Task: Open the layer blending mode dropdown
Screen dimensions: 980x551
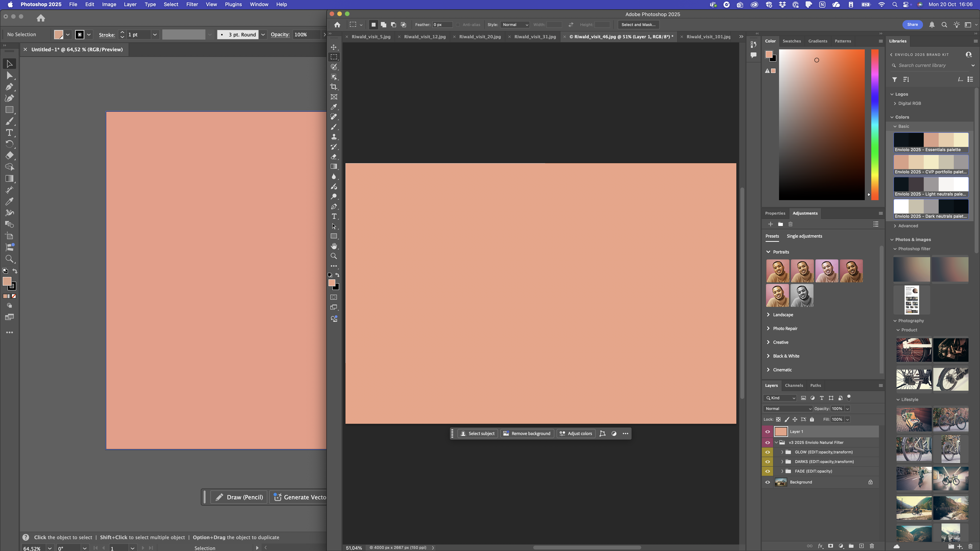Action: click(x=787, y=408)
